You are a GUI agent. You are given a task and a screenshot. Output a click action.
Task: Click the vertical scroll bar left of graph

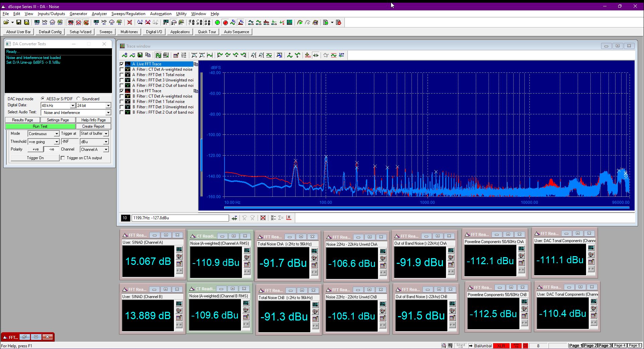point(201,134)
